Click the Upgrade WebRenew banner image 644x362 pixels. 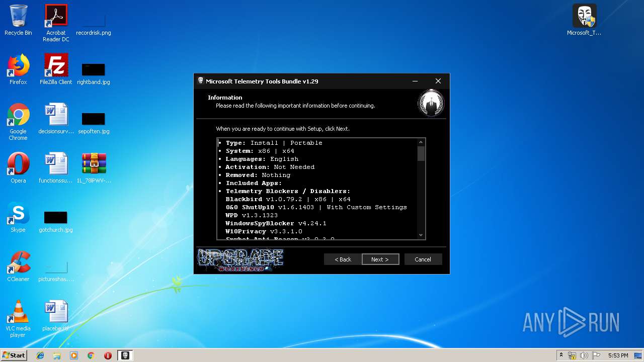240,260
